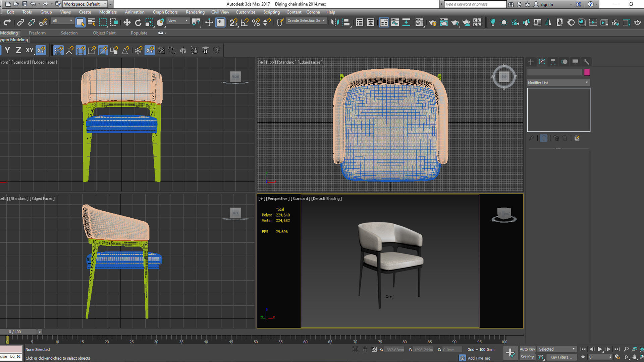Open the Display panel tab
644x362 pixels.
click(x=575, y=62)
